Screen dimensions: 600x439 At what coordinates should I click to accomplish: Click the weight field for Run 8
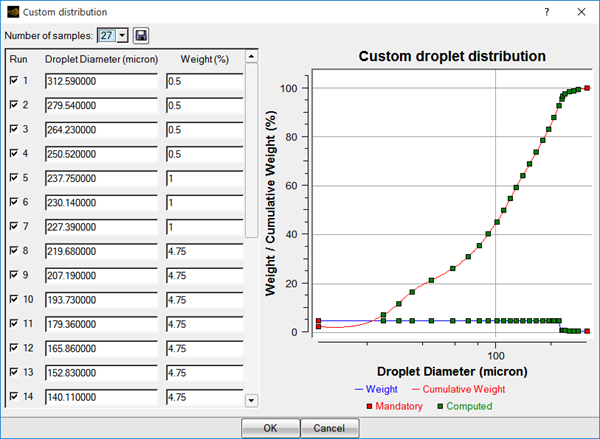point(203,250)
